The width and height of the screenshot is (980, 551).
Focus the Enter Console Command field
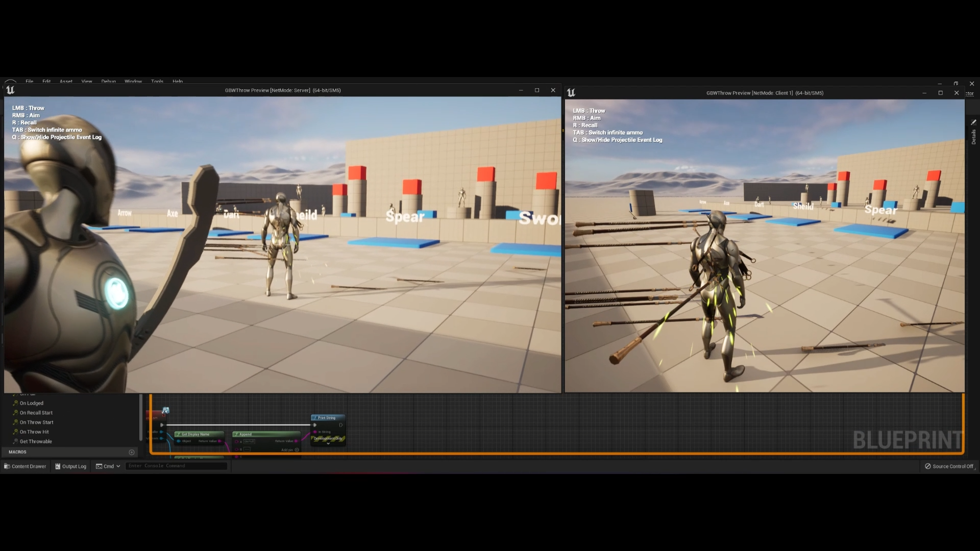pyautogui.click(x=176, y=466)
